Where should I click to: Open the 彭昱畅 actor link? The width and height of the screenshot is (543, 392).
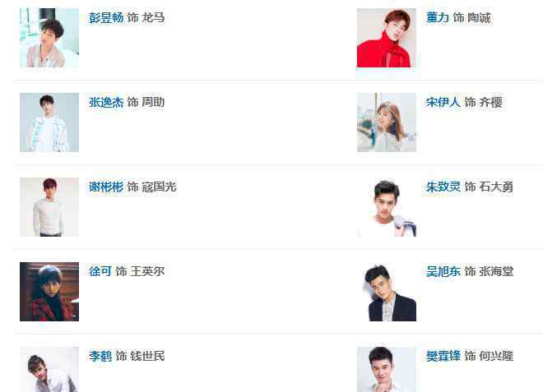point(106,17)
